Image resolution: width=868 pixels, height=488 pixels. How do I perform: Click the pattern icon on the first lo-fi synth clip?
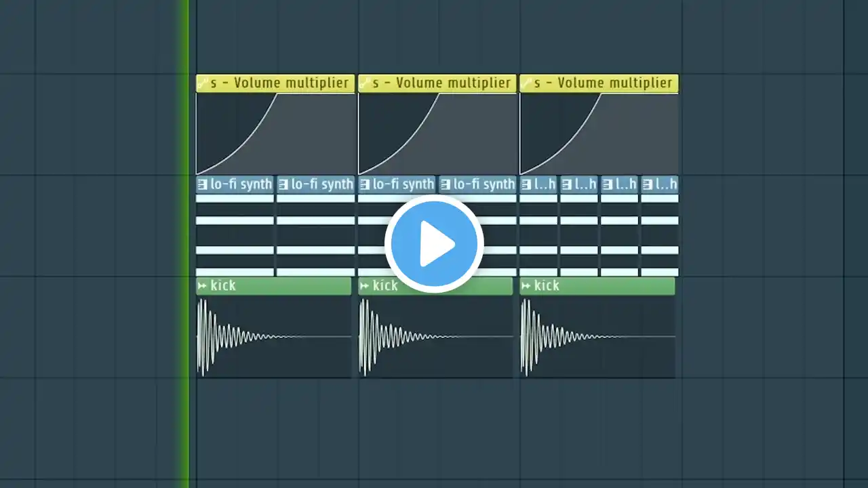(203, 184)
